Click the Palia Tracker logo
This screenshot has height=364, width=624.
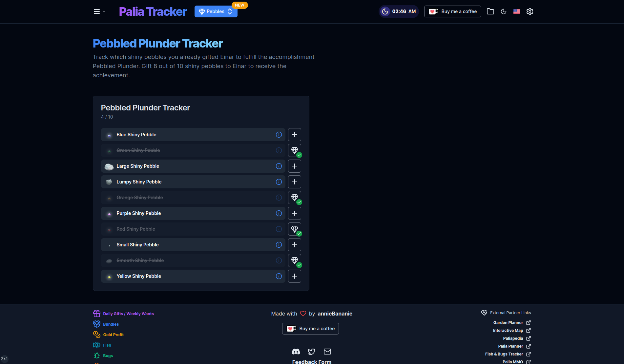153,11
